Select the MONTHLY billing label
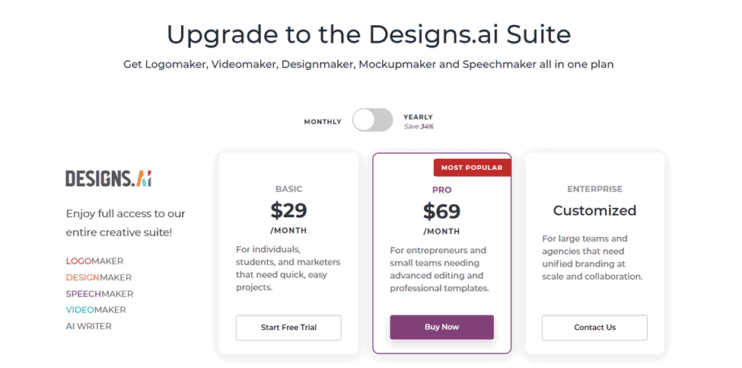The width and height of the screenshot is (742, 368). 322,122
